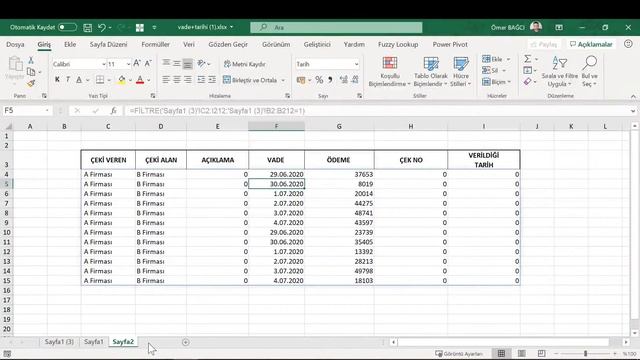Switch to the Görünüm tab
This screenshot has height=360, width=640.
pyautogui.click(x=276, y=44)
